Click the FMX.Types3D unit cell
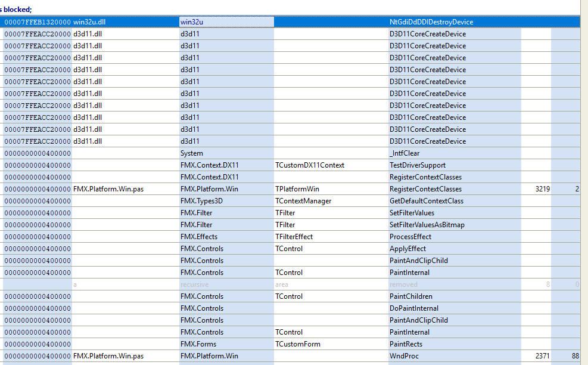Image resolution: width=588 pixels, height=365 pixels. tap(226, 201)
